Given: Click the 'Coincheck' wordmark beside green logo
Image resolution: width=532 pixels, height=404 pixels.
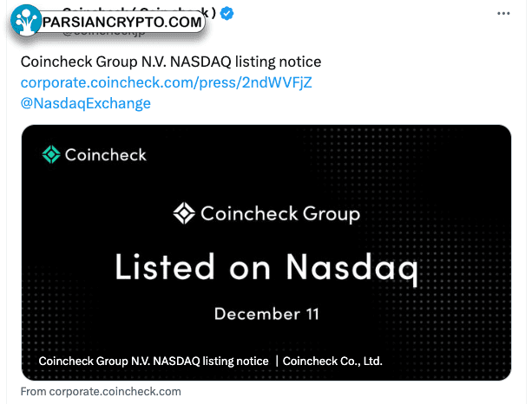Looking at the screenshot, I should tap(106, 155).
